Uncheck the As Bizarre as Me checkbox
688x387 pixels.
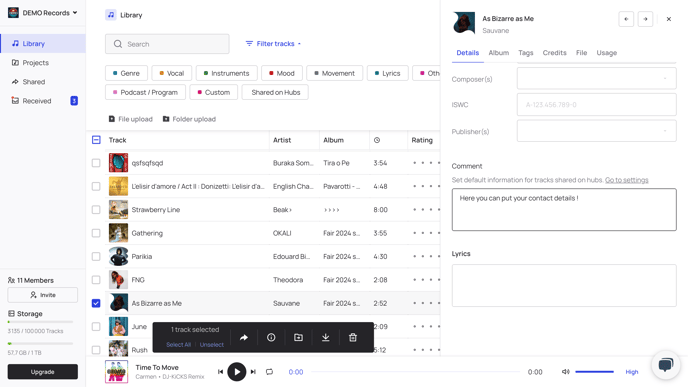(x=96, y=303)
